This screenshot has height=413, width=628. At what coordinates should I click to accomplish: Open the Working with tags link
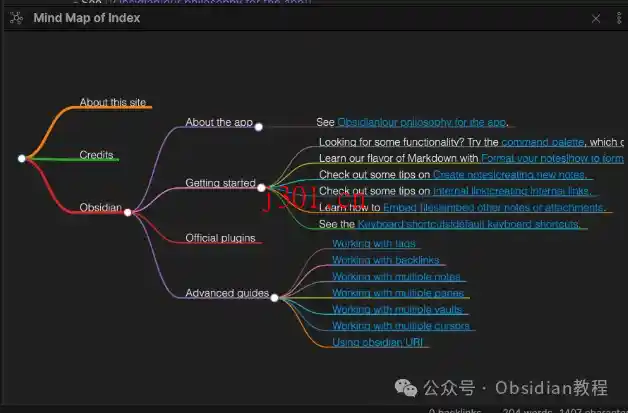tap(374, 243)
